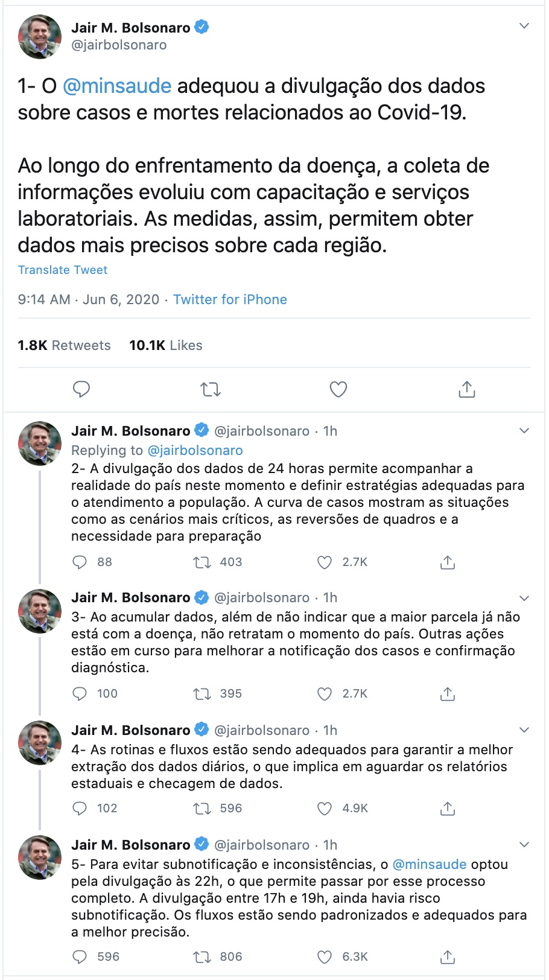Click Replying to @jairbolsonaro link
The image size is (549, 980).
tap(195, 450)
